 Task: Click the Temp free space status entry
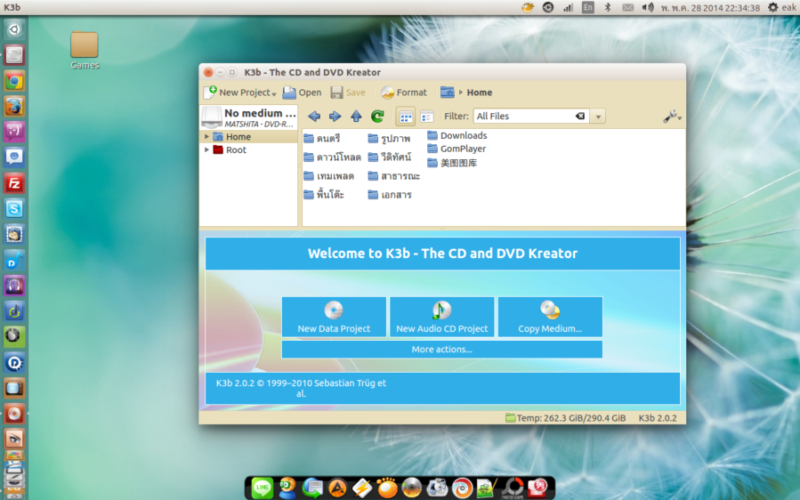pyautogui.click(x=565, y=418)
